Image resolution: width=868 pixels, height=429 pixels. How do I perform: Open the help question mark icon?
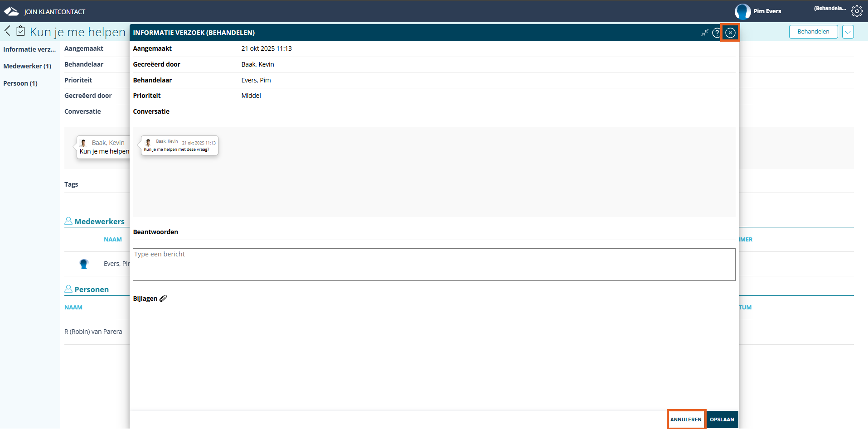click(717, 33)
